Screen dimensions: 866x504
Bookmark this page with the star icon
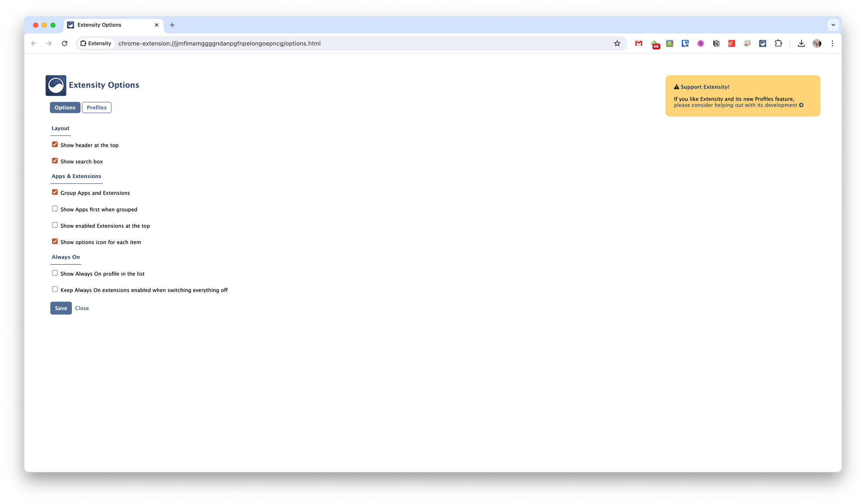click(617, 43)
